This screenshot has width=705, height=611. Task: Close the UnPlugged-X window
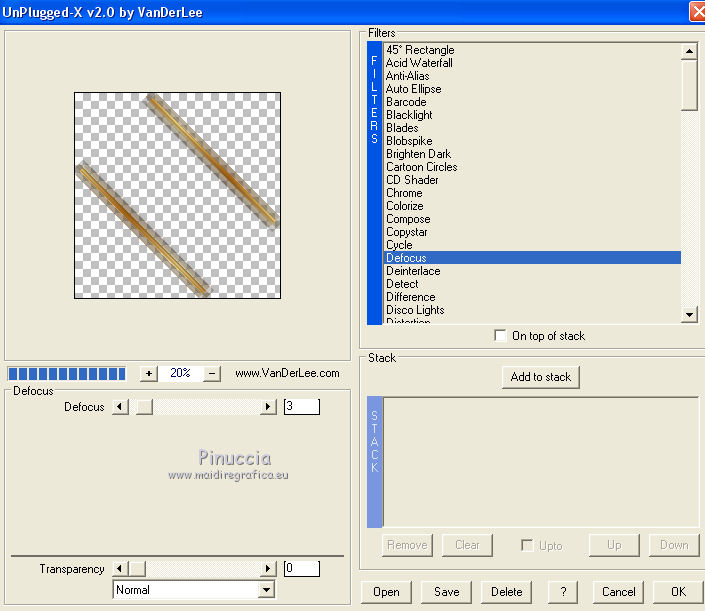pyautogui.click(x=698, y=12)
